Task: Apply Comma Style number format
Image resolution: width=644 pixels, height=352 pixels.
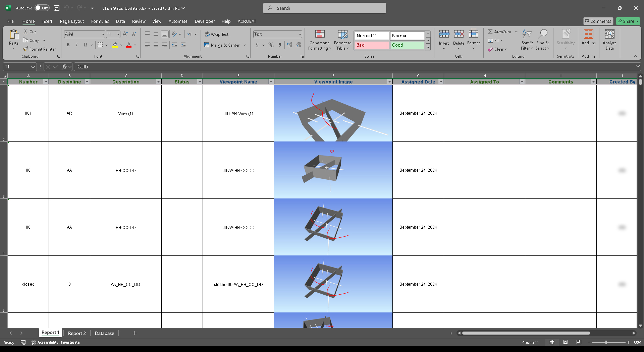Action: (x=280, y=45)
